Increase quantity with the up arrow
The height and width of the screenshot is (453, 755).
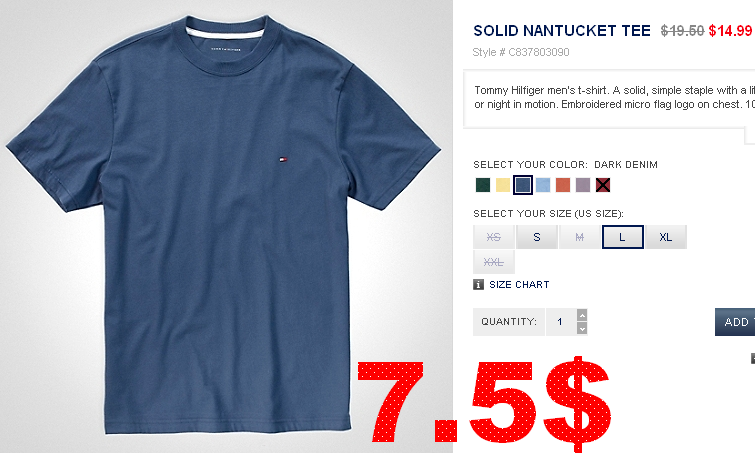coord(582,315)
